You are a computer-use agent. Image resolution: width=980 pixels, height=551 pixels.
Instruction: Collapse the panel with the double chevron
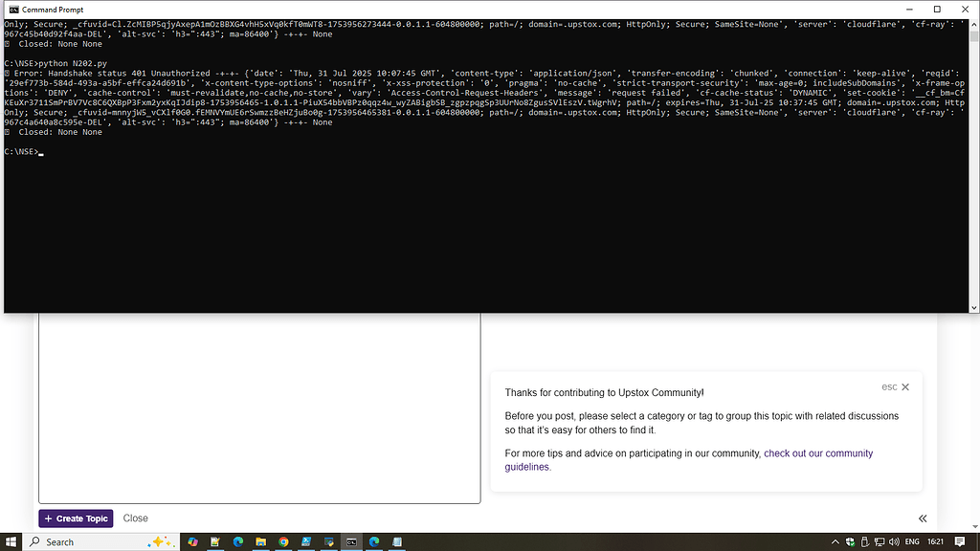922,518
